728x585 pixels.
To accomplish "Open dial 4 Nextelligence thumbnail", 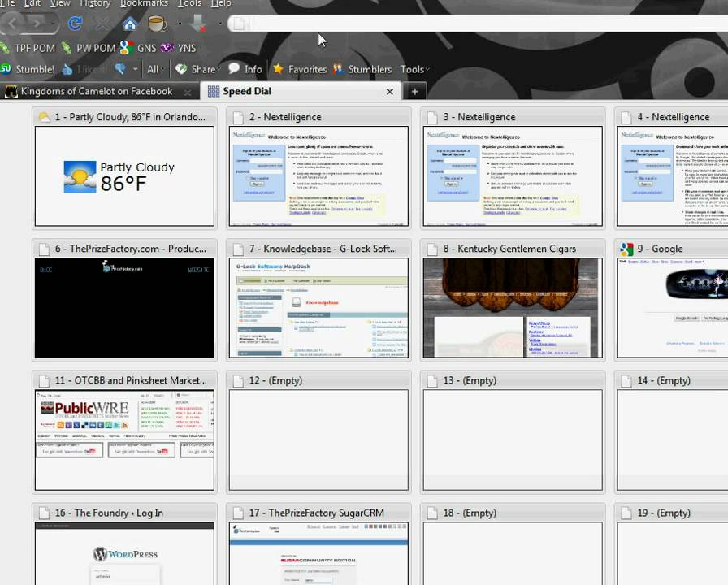I will click(673, 176).
